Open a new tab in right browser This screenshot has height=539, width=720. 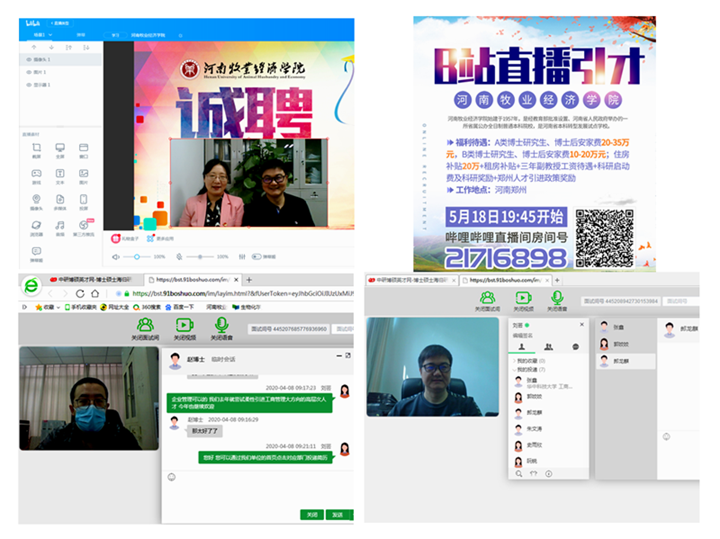[x=557, y=280]
